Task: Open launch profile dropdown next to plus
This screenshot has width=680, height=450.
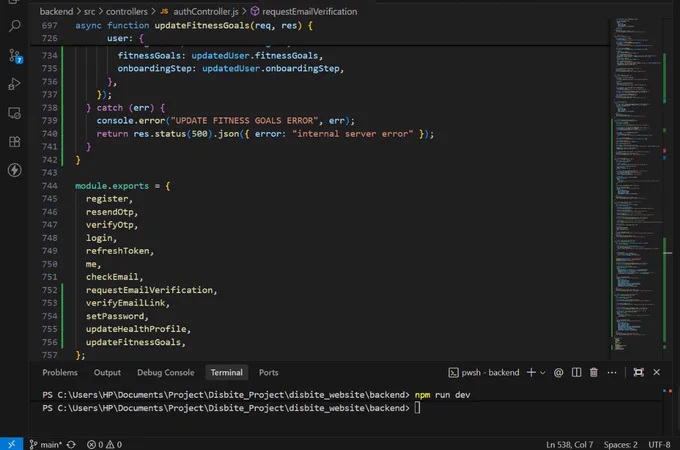Action: 543,372
